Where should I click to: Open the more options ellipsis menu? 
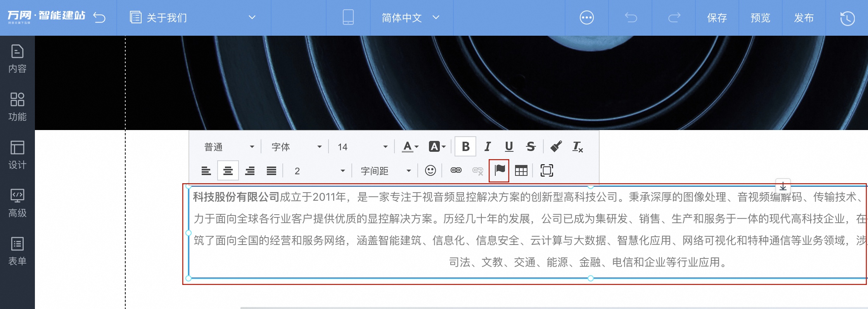[x=586, y=17]
